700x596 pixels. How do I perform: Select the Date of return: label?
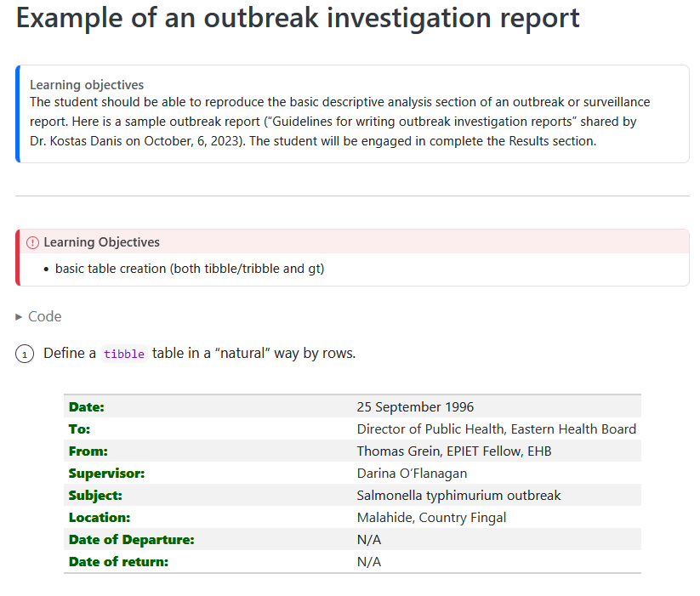tap(118, 562)
